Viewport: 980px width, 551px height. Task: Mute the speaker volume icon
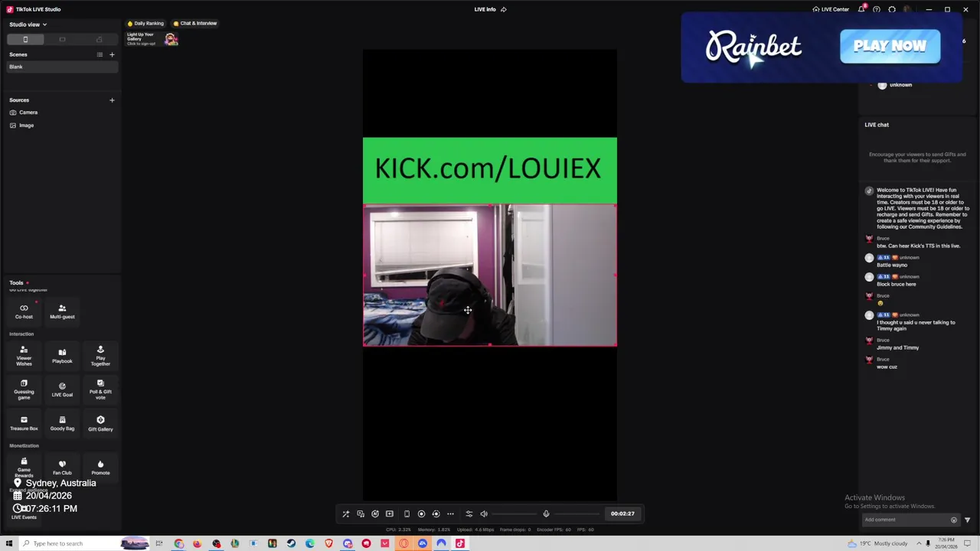[484, 514]
